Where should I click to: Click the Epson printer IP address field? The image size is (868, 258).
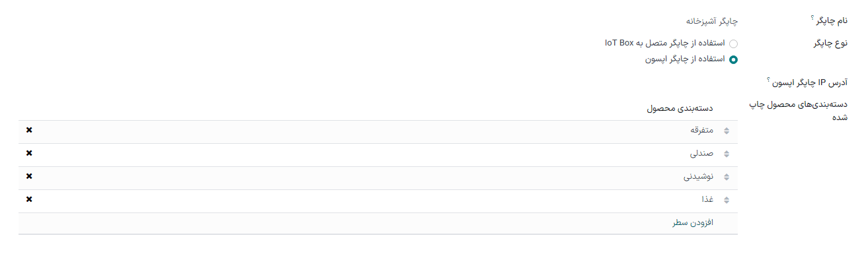[x=378, y=83]
